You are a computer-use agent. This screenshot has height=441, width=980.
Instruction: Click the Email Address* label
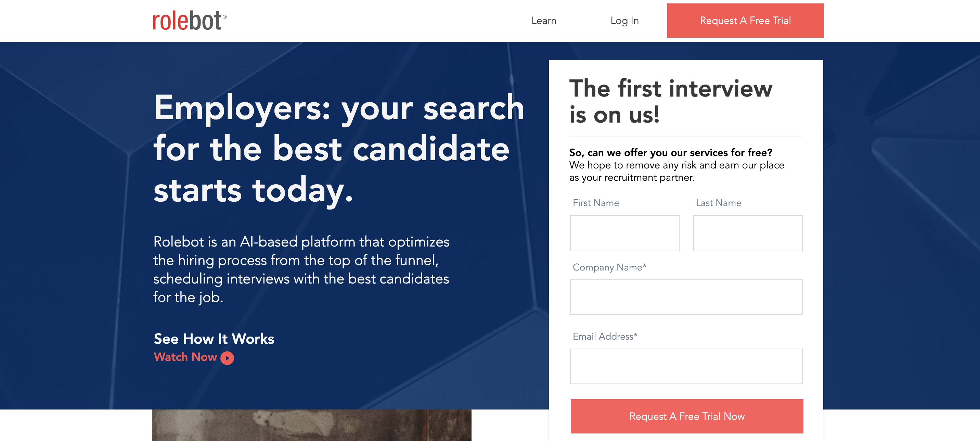click(605, 336)
